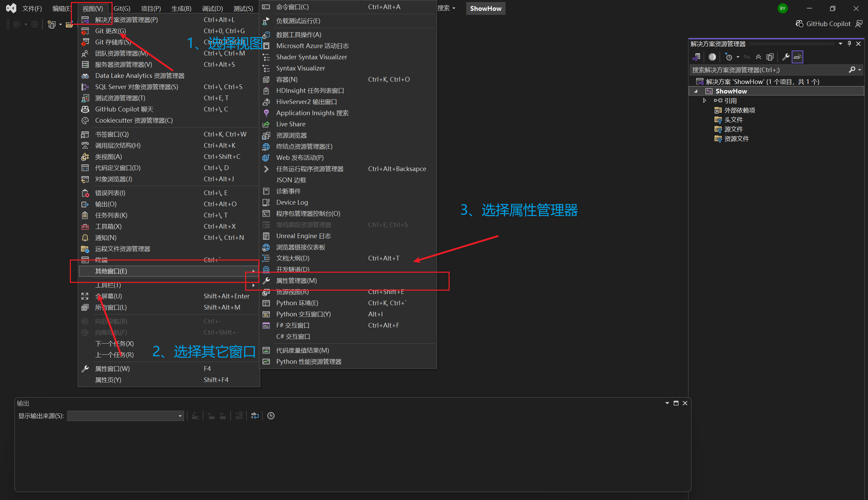Select 其他窗口(E) in the View menu

pyautogui.click(x=169, y=271)
